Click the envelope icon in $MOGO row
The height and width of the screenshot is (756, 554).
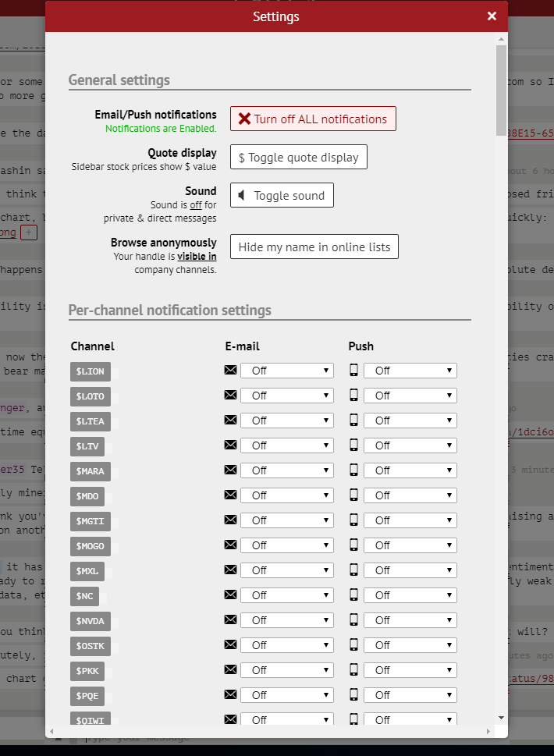tap(230, 545)
